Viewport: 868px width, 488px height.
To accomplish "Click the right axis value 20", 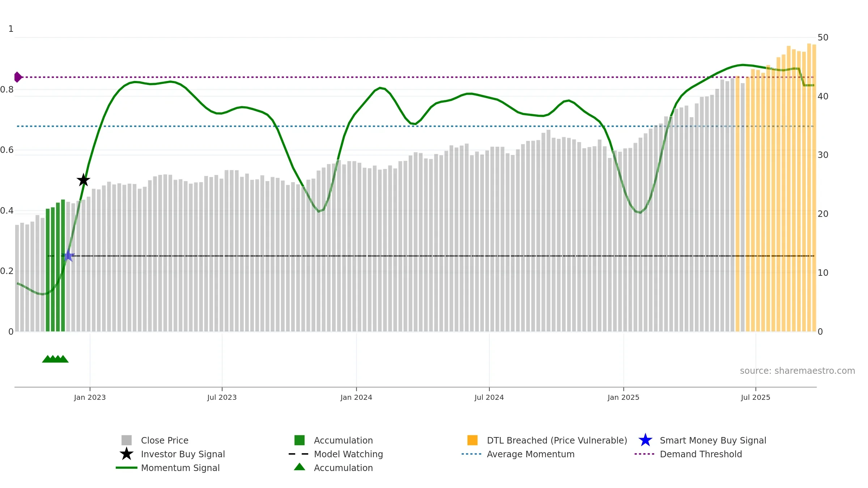I will pos(823,214).
